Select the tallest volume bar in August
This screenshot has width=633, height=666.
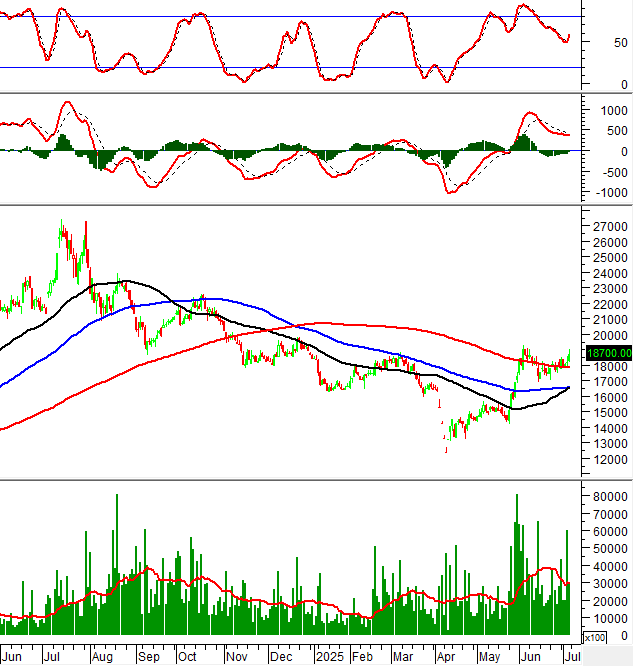(117, 496)
